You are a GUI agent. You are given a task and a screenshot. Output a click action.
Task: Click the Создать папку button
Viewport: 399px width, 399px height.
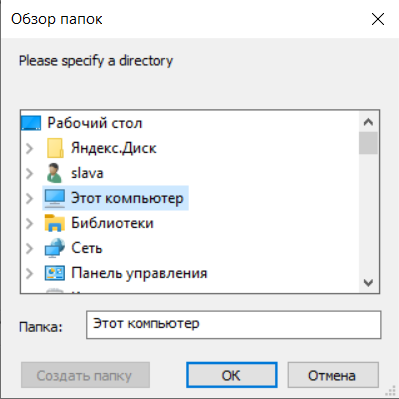[x=85, y=375]
